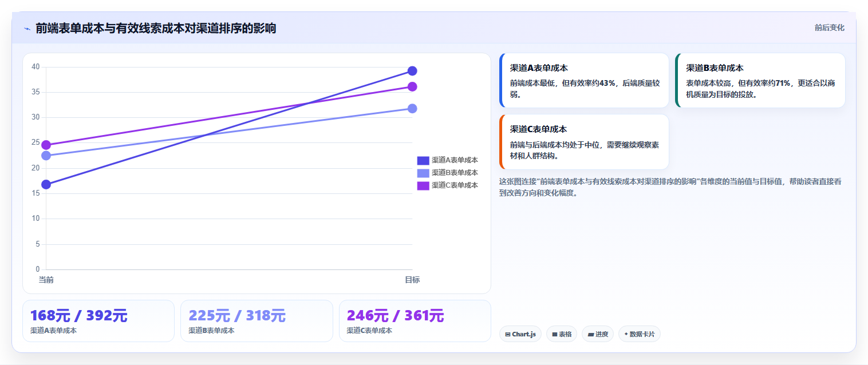
Task: Open the 246元 / 361元 stat card
Action: [415, 321]
